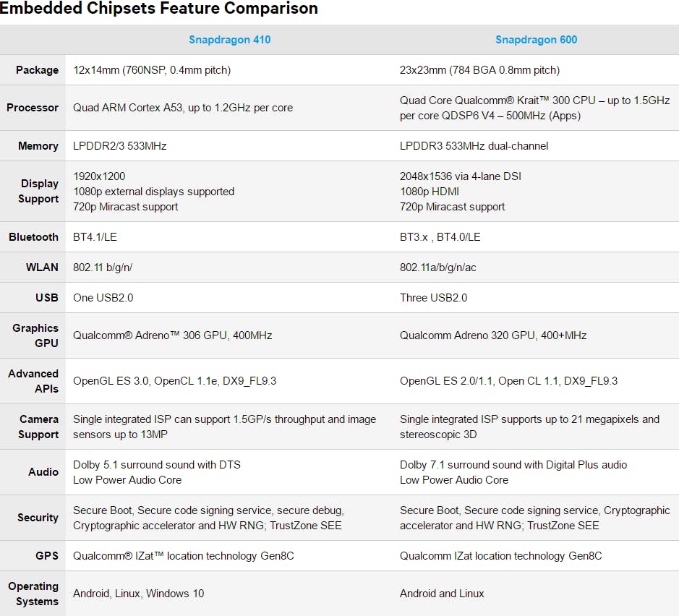Click the Advanced APIs row label
This screenshot has height=616, width=679.
pyautogui.click(x=33, y=381)
